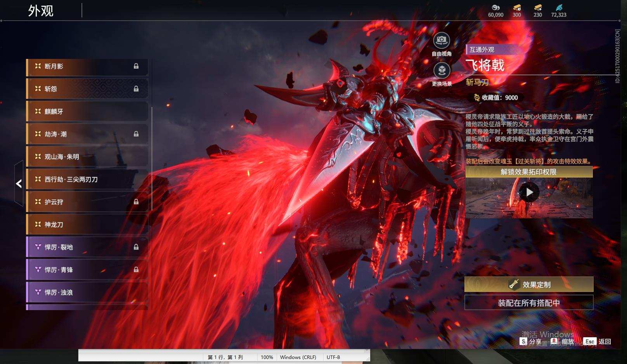Click the gold ingot icon above 300

point(517,7)
